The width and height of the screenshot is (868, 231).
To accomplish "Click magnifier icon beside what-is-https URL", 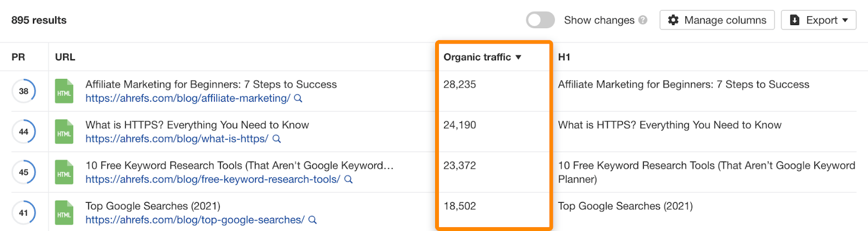I will point(277,139).
